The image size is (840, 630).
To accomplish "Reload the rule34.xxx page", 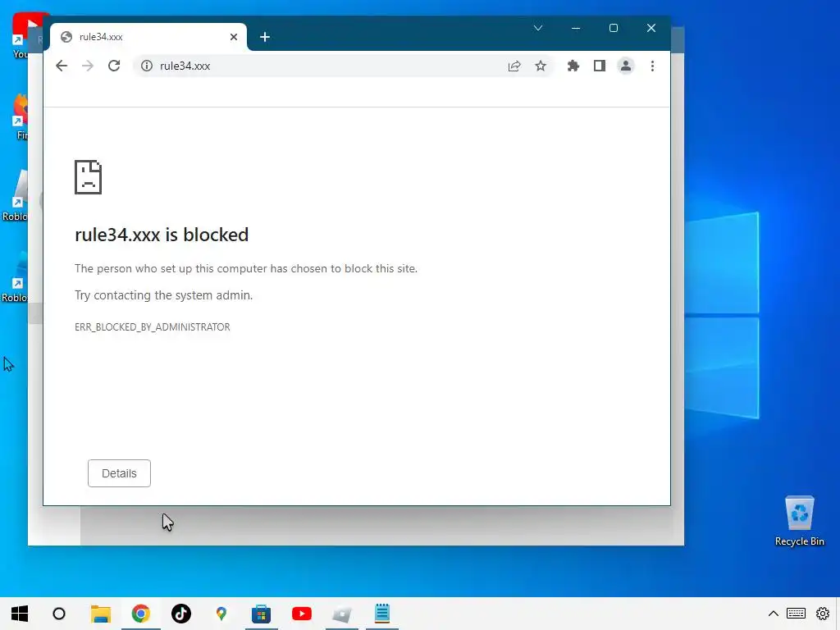I will (x=114, y=66).
